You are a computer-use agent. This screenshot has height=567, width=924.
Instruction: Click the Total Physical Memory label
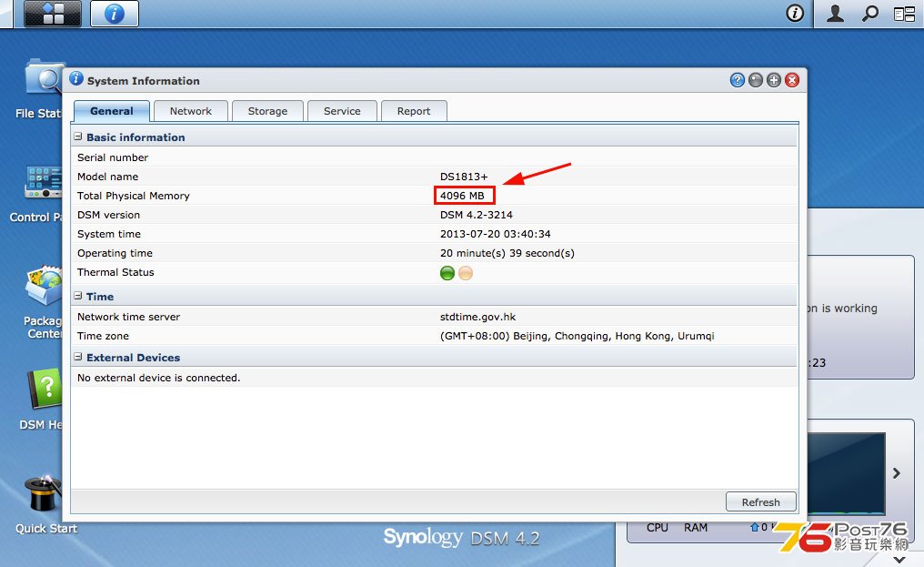coord(133,196)
